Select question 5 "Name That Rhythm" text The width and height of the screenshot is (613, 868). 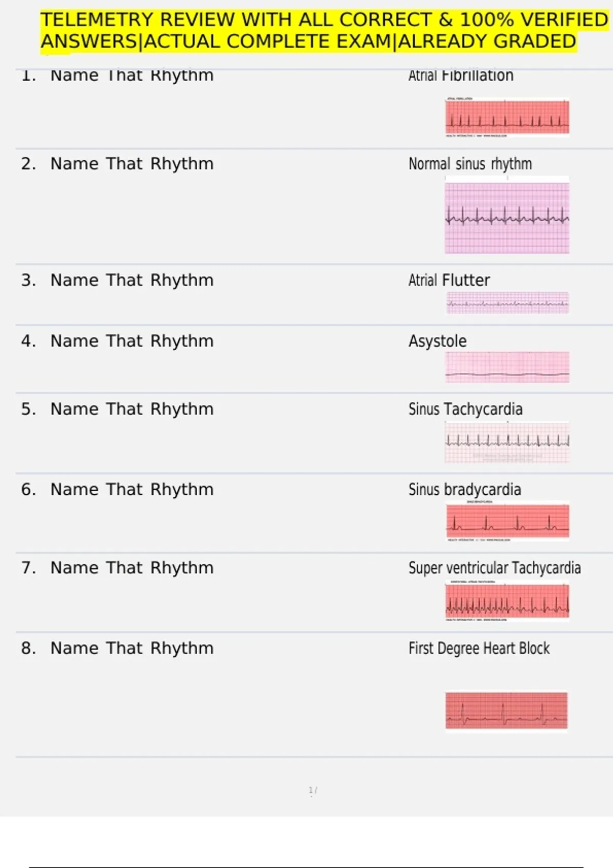pyautogui.click(x=132, y=409)
